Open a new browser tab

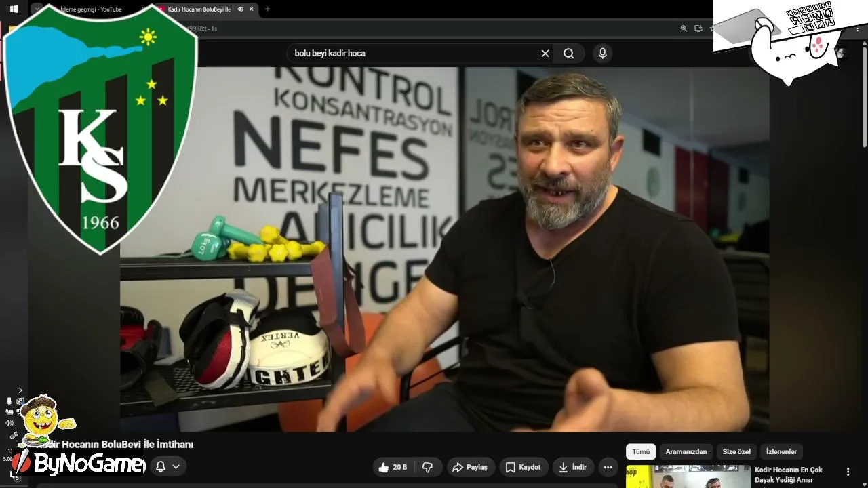click(x=267, y=9)
